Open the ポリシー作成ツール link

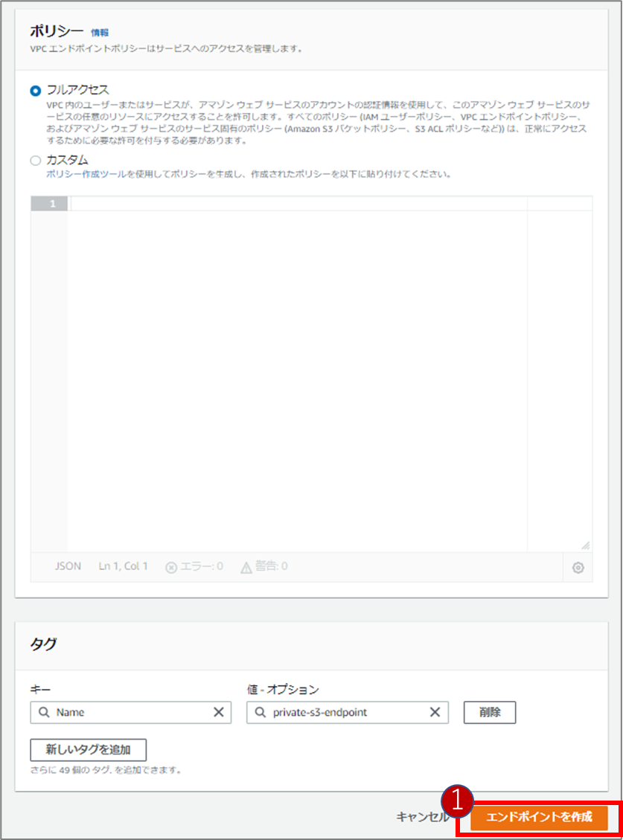[86, 174]
